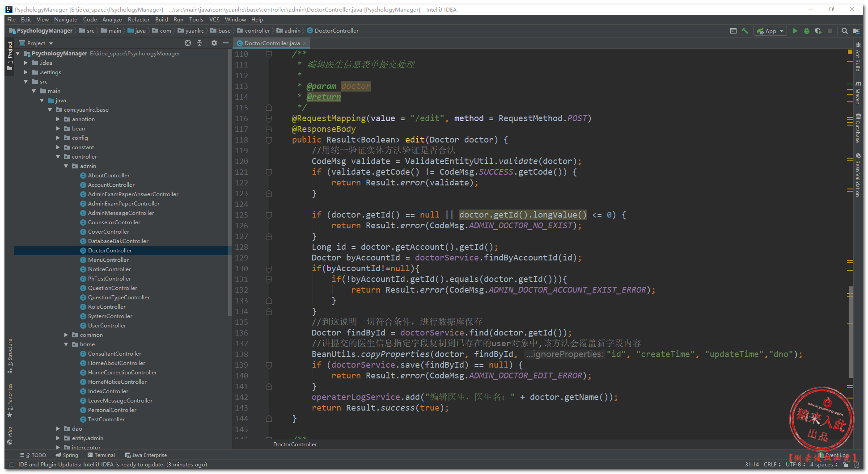Change 4 spaces indent setting
The image size is (868, 474).
coord(824,465)
